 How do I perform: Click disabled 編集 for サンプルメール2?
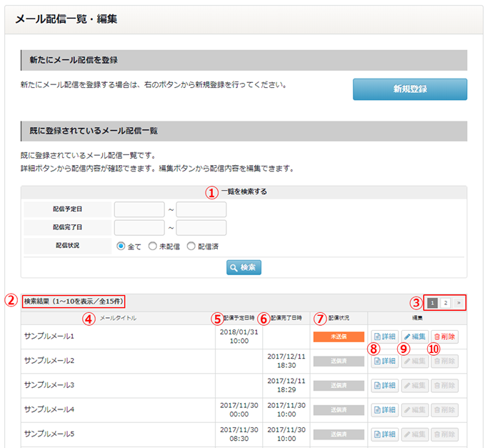tap(415, 361)
